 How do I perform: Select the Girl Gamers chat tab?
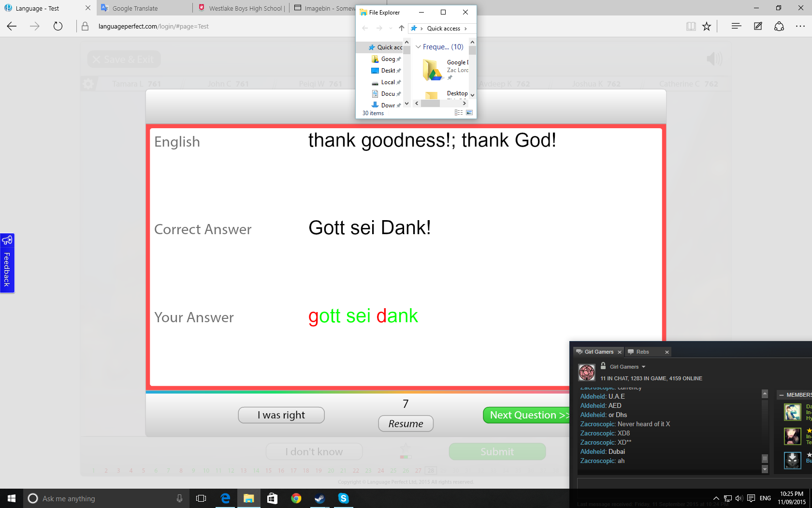pyautogui.click(x=599, y=352)
